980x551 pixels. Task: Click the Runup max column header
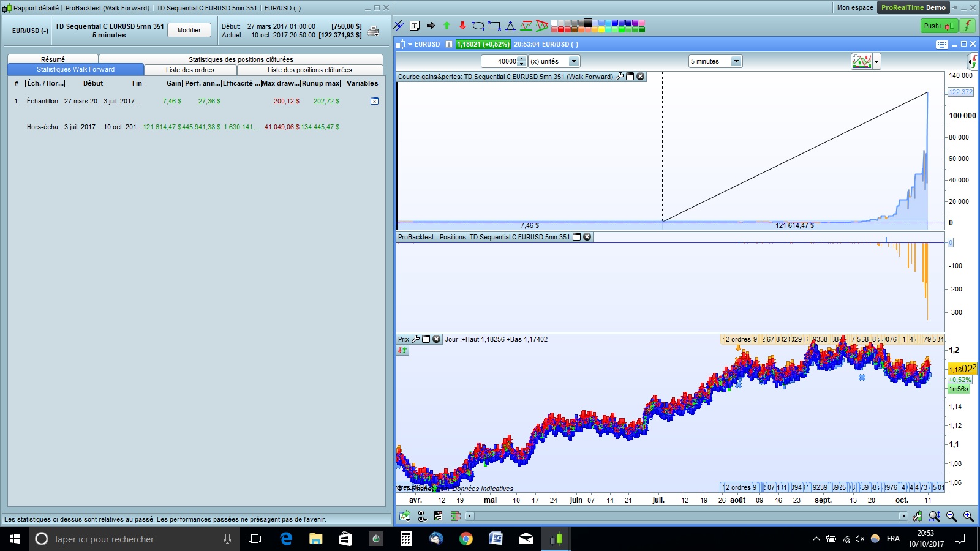[321, 83]
